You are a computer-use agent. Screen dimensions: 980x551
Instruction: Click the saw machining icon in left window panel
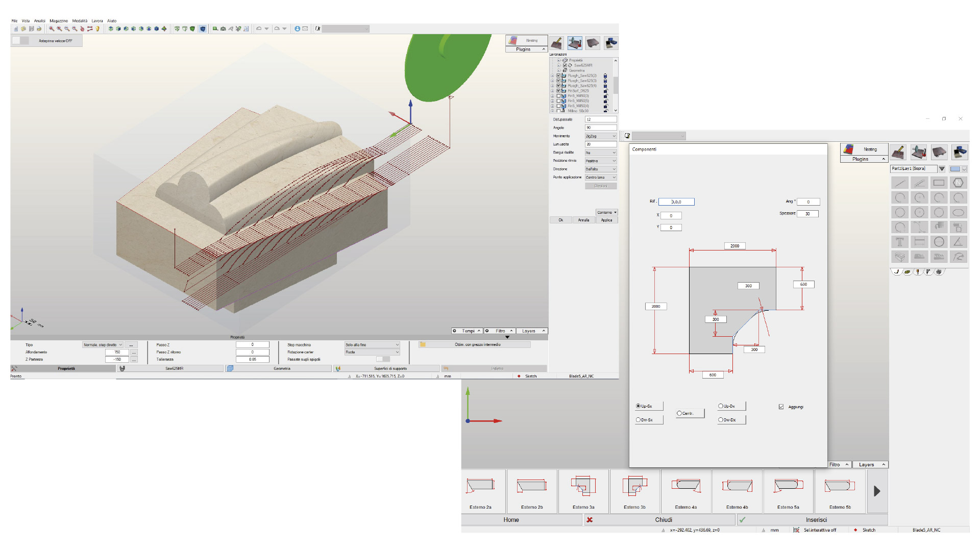pos(575,43)
